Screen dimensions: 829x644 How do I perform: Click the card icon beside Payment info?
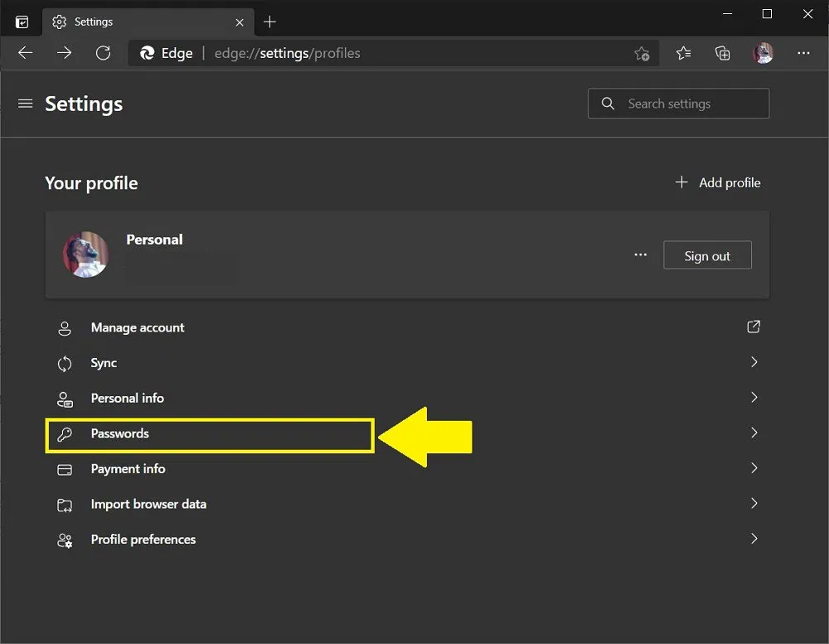click(65, 468)
